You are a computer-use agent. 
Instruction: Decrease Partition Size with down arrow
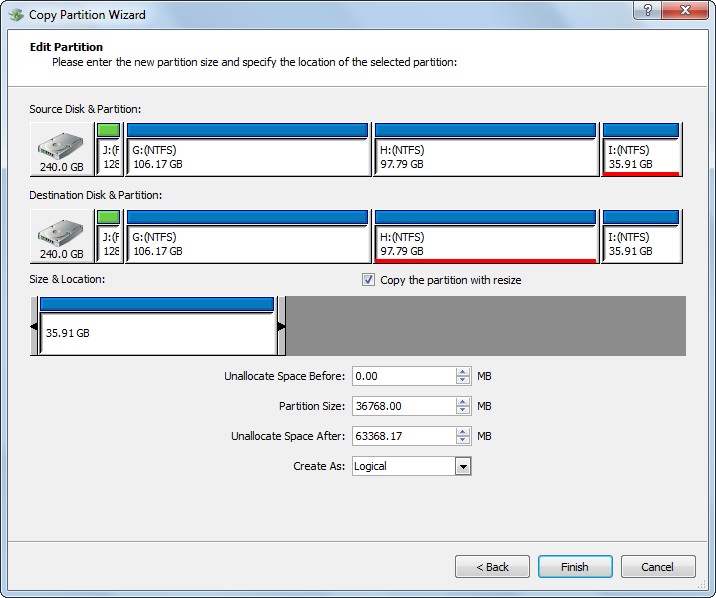pyautogui.click(x=463, y=410)
